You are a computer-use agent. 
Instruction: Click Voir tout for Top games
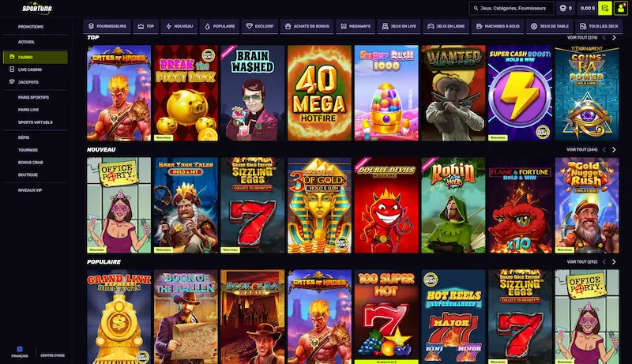point(582,37)
